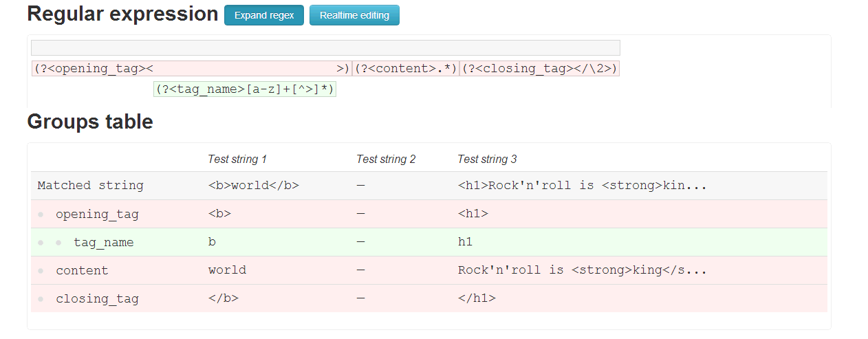Click the truncated "Rock'n'roll is <strong>king" content cell
The image size is (868, 339).
click(582, 270)
